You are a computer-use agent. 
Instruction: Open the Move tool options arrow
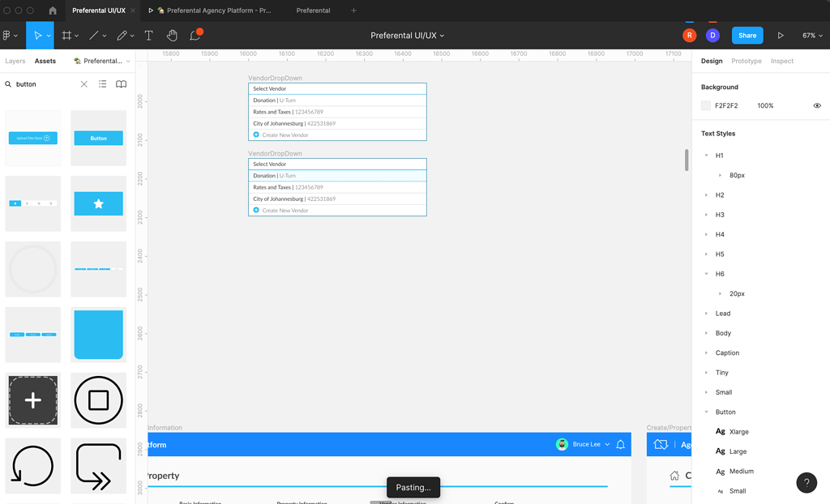[x=49, y=36]
